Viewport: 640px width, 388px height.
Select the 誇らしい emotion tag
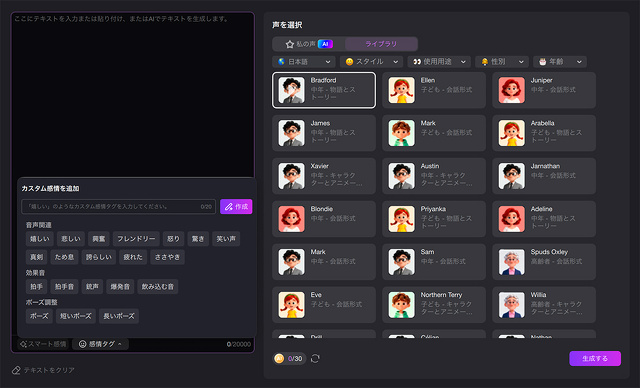pos(99,257)
